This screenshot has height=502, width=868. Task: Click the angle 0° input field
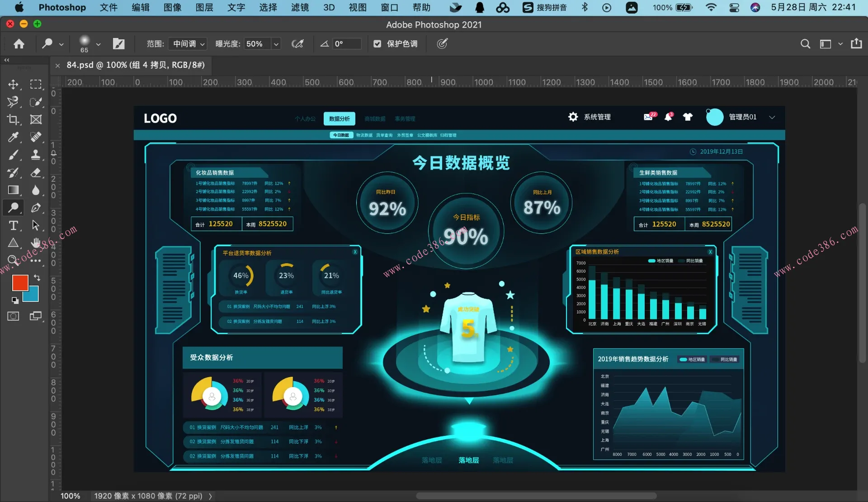point(346,44)
